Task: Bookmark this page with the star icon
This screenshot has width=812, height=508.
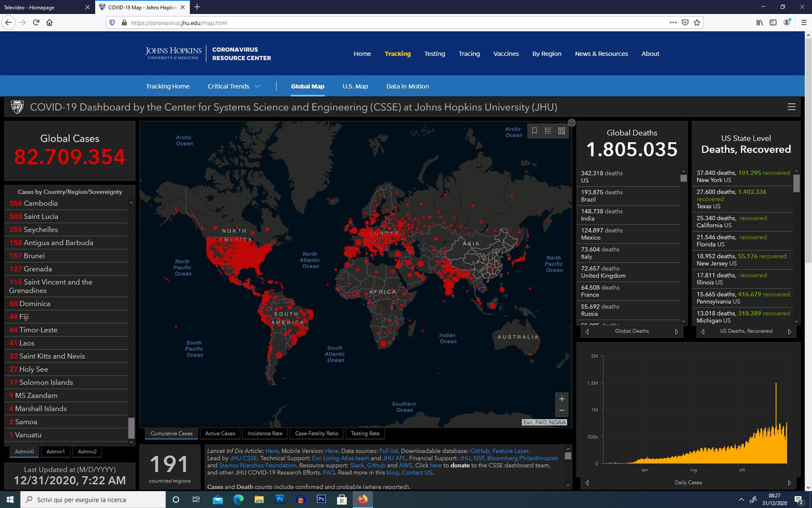Action: pos(697,22)
